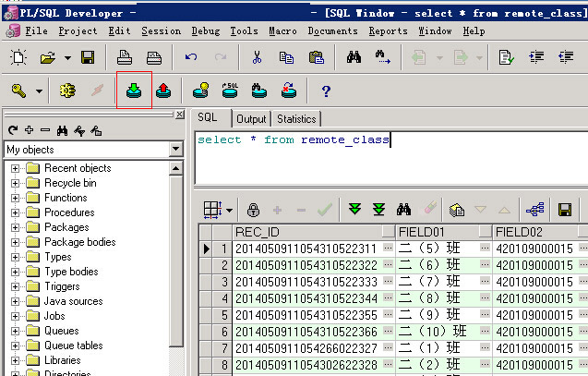Image resolution: width=588 pixels, height=376 pixels.
Task: Click the Open file folder icon
Action: click(x=48, y=57)
